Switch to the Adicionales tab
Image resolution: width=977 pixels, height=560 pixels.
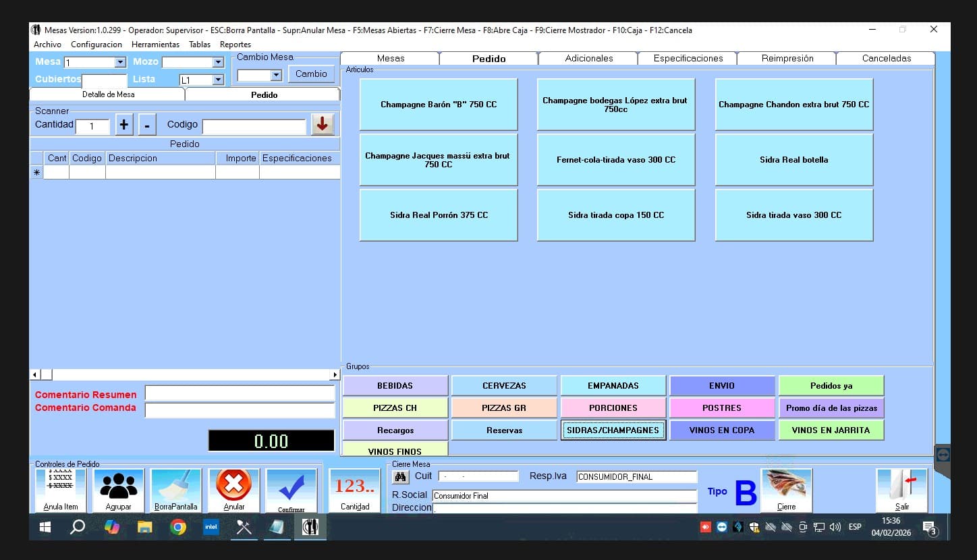coord(588,58)
